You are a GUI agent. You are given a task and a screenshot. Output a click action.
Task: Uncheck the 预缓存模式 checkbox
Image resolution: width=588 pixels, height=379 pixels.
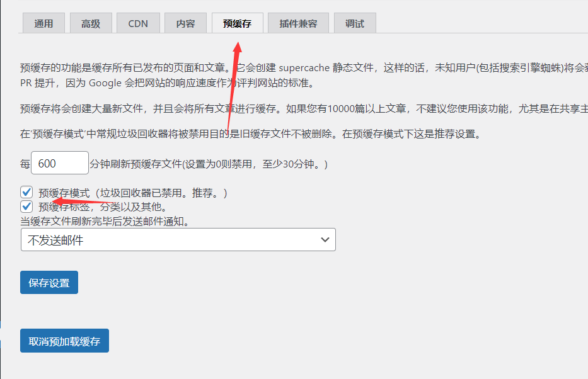pyautogui.click(x=26, y=192)
